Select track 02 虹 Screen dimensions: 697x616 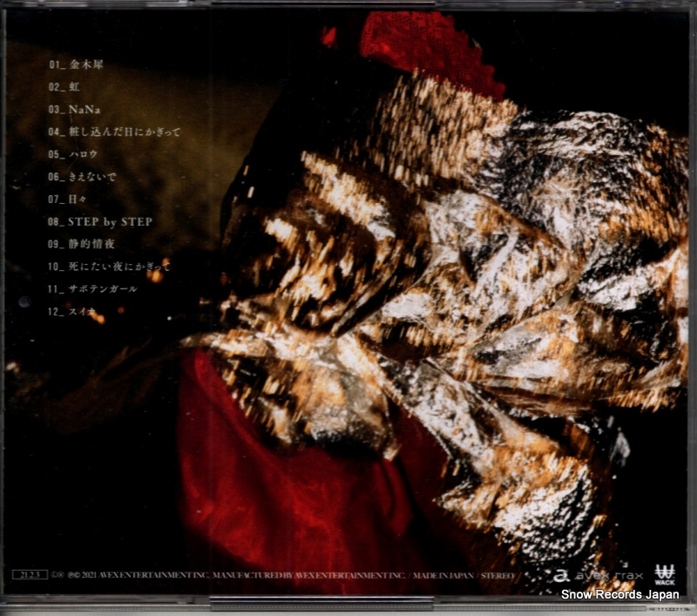tap(64, 87)
